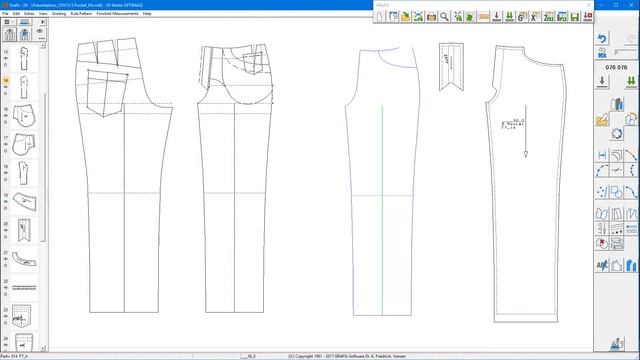Click the red X delete tool in right panel
This screenshot has width=640, height=360.
coord(602,244)
